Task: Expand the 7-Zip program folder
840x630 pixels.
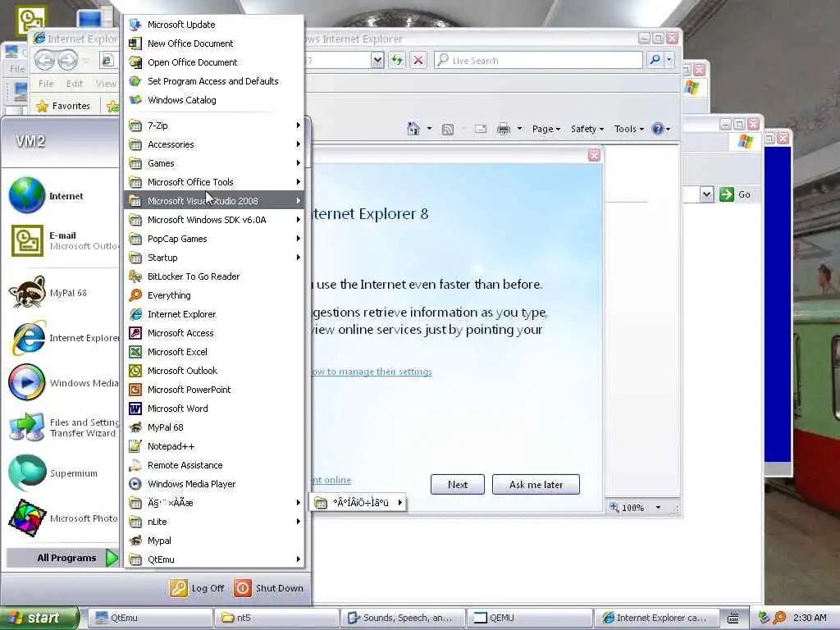Action: (214, 126)
